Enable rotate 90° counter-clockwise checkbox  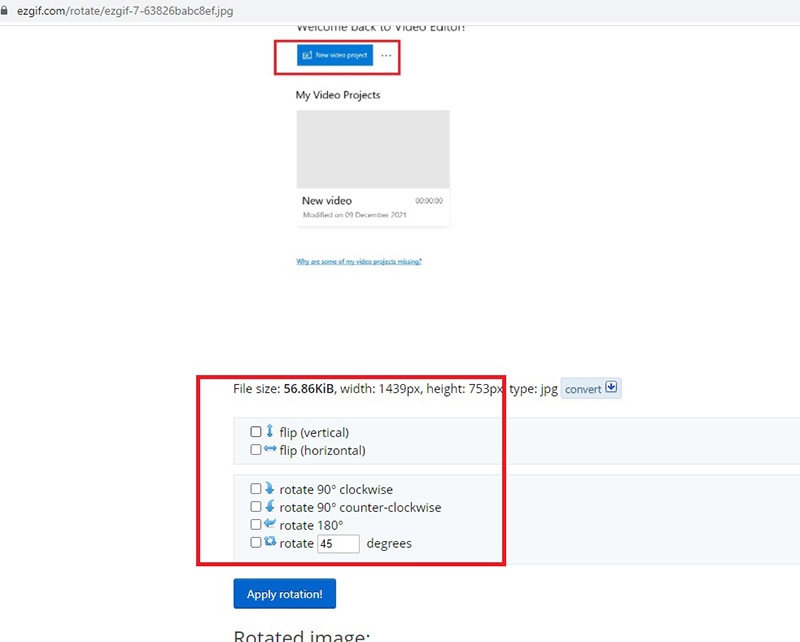pyautogui.click(x=256, y=507)
